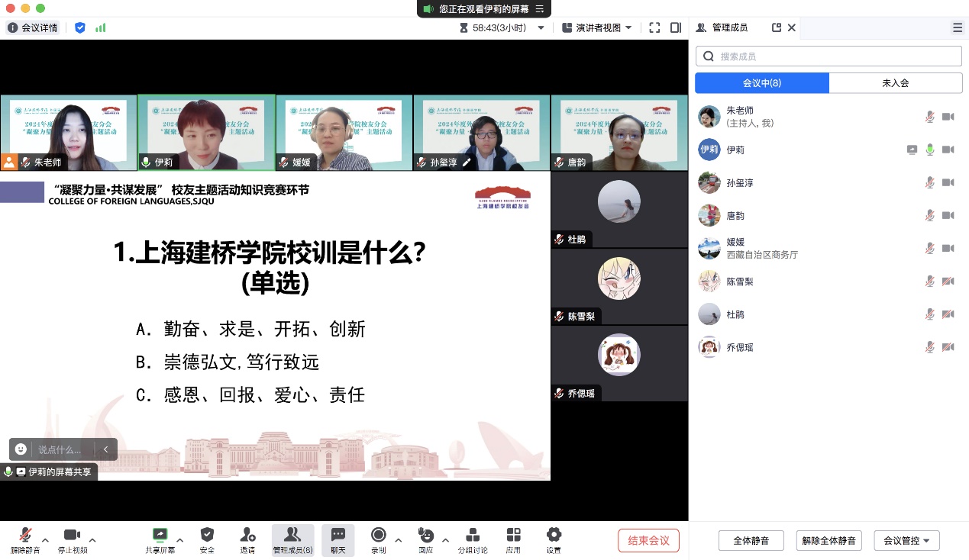Screen dimensions: 969x560
Task: Toggle 陈雪梨's camera in member list
Action: [948, 282]
